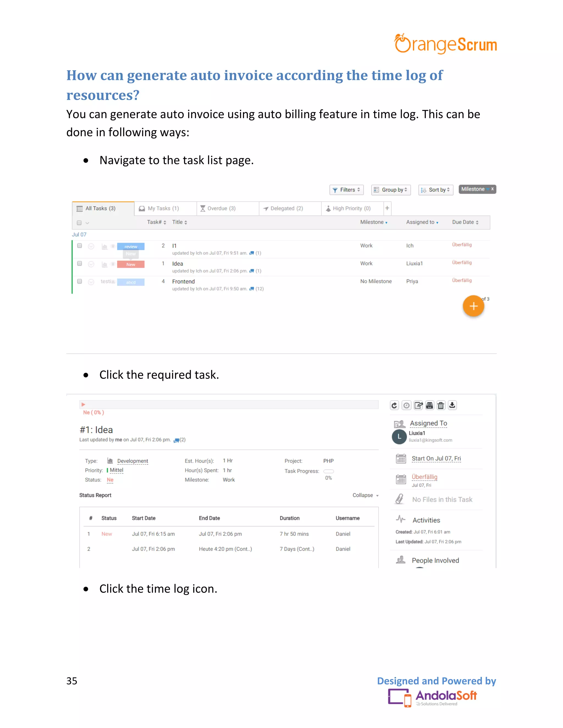Click Development type chart icon
The width and height of the screenshot is (563, 728).
click(110, 461)
